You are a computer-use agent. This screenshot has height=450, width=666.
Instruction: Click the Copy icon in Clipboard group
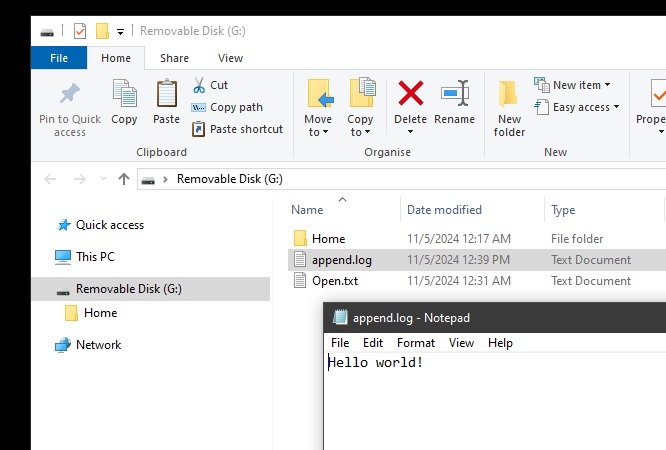(124, 95)
